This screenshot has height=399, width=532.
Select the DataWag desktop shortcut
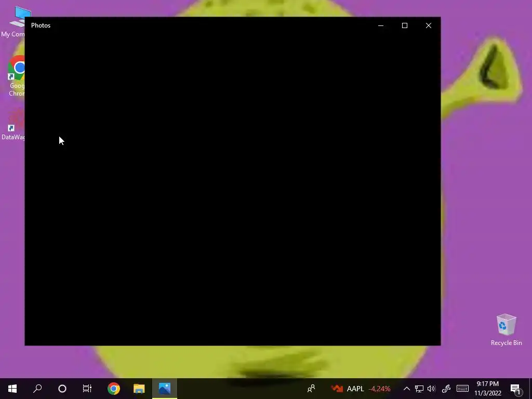tap(14, 124)
